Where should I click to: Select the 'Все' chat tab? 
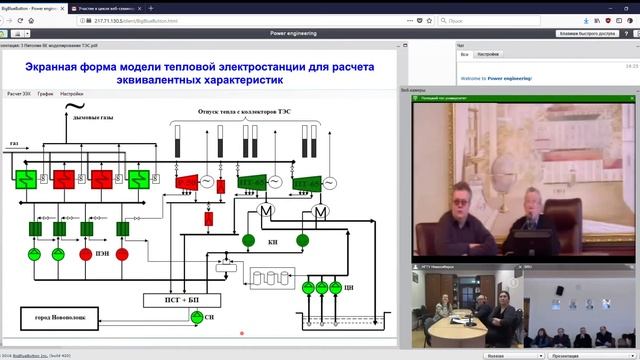pyautogui.click(x=464, y=54)
